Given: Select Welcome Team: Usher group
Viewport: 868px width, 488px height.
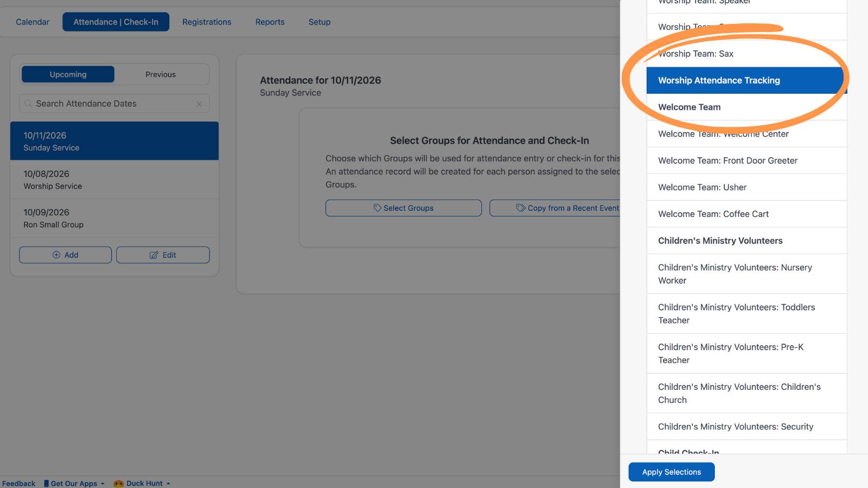Looking at the screenshot, I should [746, 187].
